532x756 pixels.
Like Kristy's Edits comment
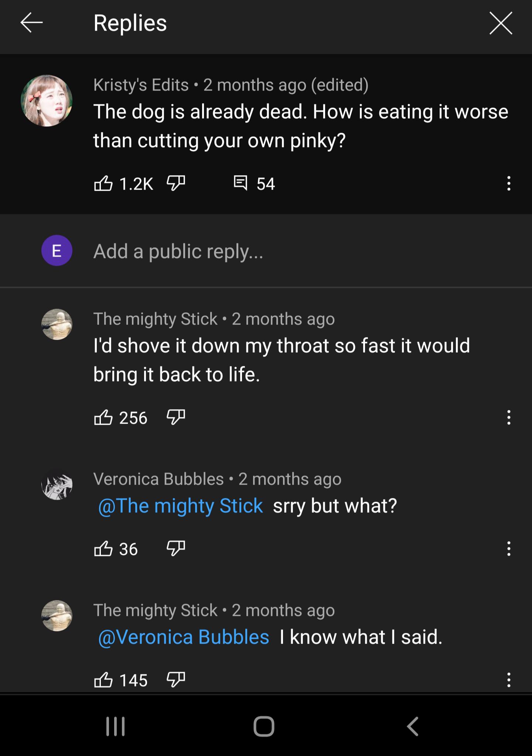103,183
